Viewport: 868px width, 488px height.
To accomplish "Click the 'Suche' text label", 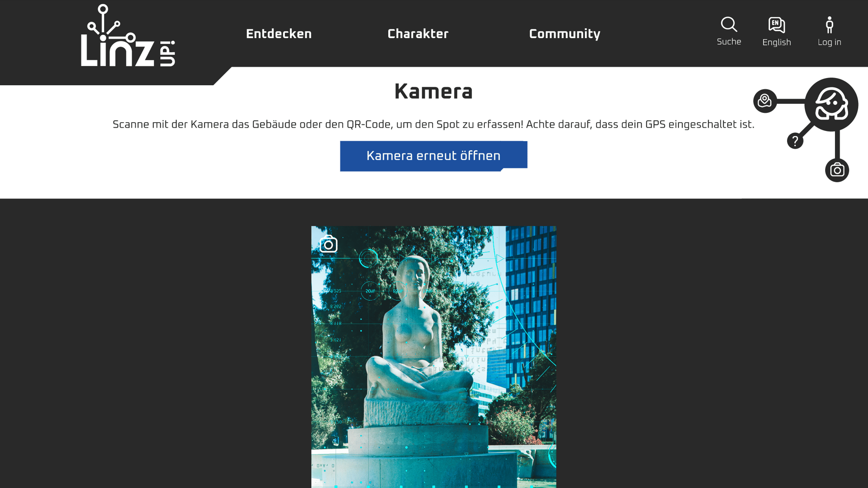I will (729, 42).
